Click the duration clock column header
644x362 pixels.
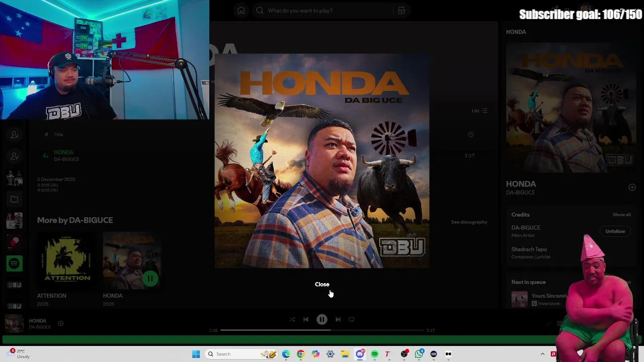pyautogui.click(x=471, y=134)
